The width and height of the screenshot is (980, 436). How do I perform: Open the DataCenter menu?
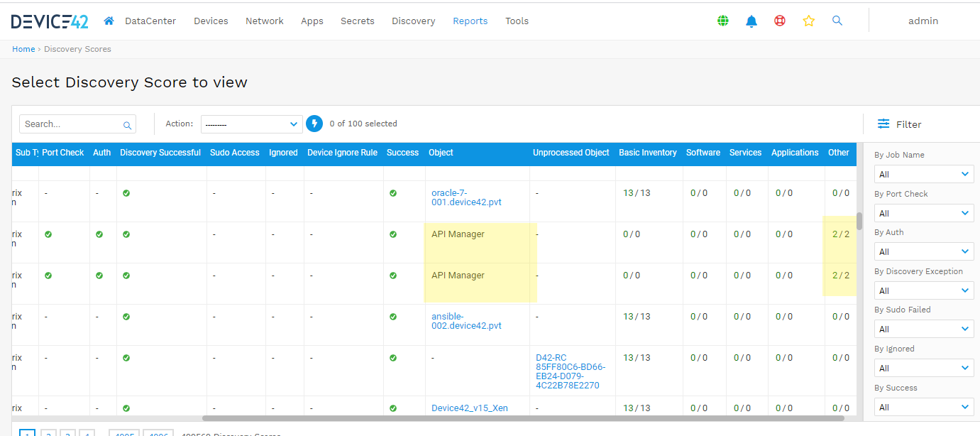(150, 21)
